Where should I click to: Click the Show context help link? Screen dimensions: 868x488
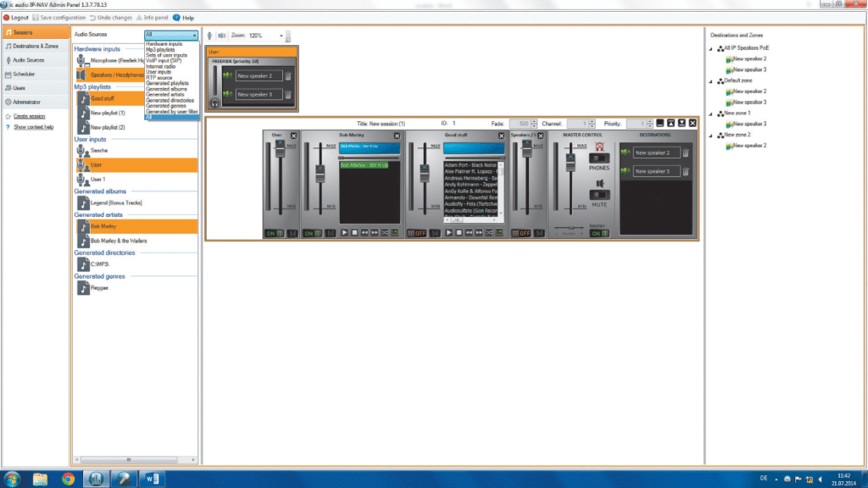(33, 127)
